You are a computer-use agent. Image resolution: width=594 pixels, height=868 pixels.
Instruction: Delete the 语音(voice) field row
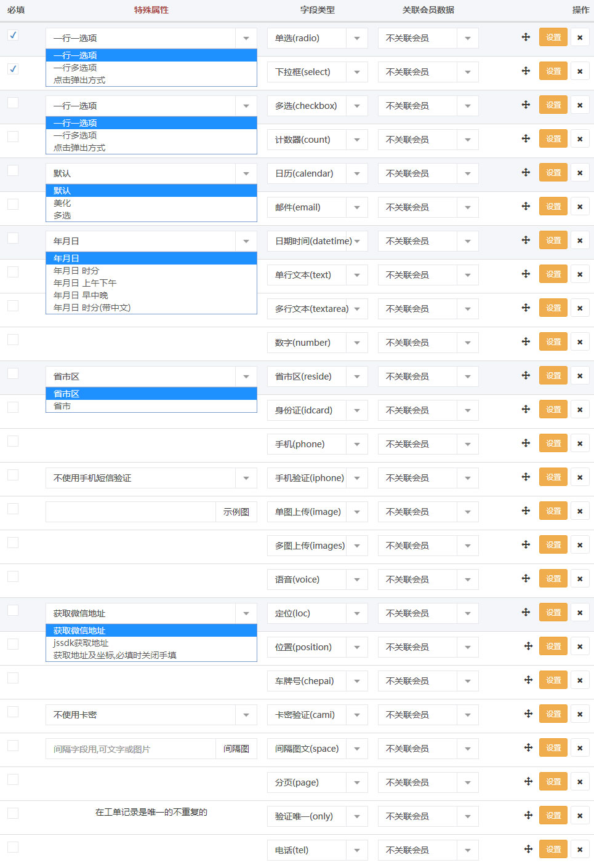tap(579, 578)
